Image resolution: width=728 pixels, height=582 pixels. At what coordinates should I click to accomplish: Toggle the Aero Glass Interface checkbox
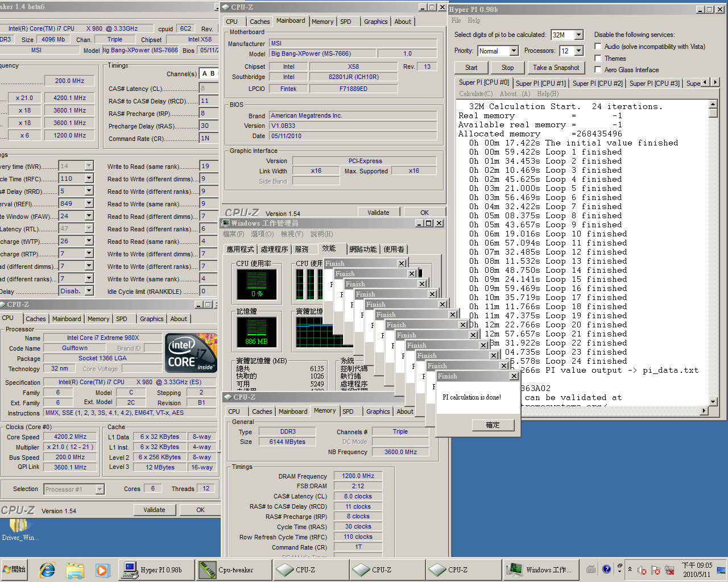pyautogui.click(x=598, y=70)
